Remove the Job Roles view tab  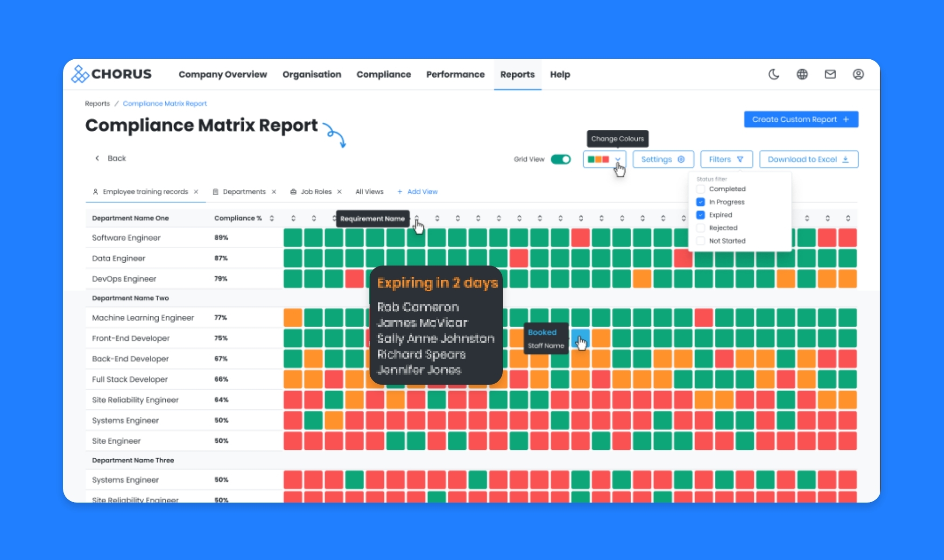click(x=339, y=192)
